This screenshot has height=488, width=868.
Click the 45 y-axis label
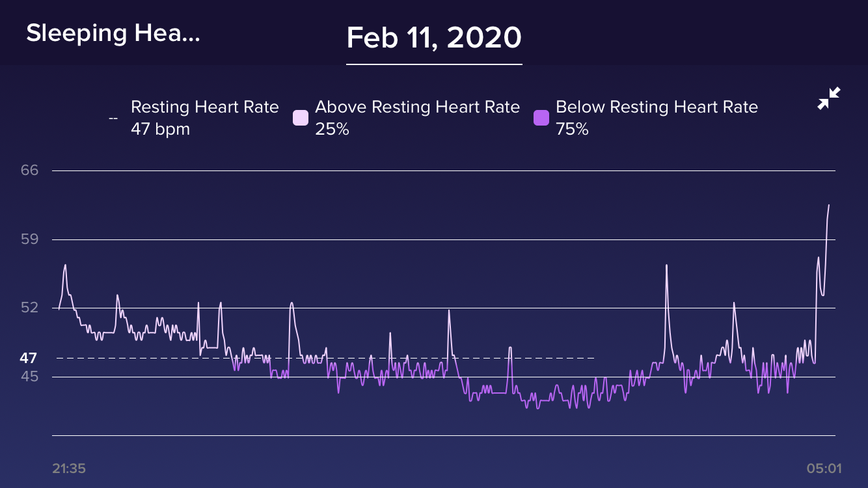click(30, 377)
